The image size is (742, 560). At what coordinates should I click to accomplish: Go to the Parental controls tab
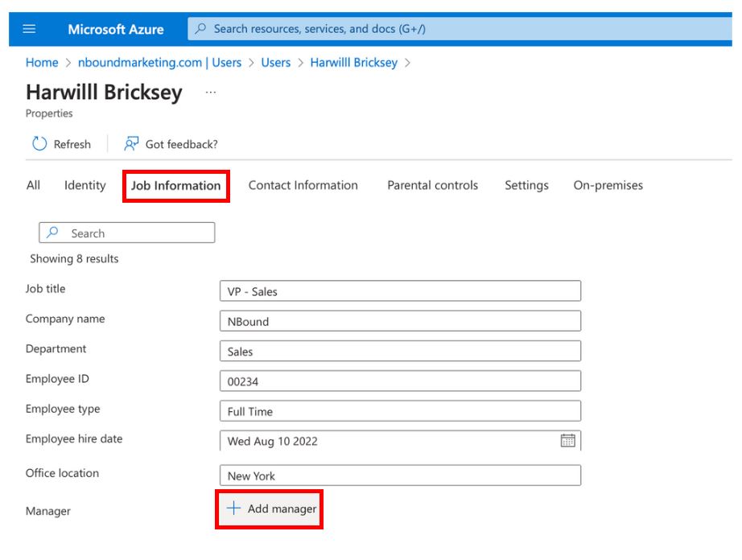pos(432,185)
